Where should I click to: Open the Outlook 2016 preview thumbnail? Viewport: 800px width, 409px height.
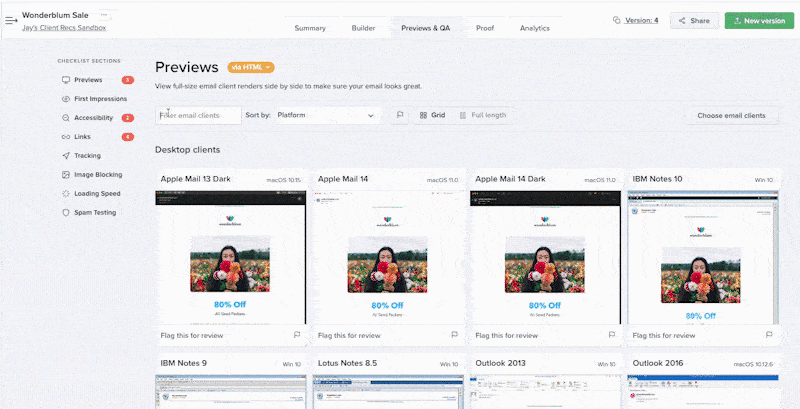click(703, 392)
